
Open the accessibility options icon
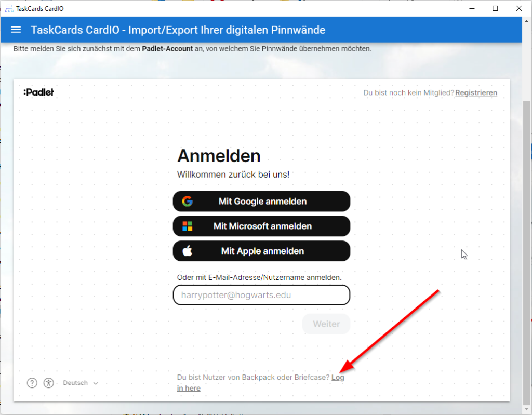(48, 383)
